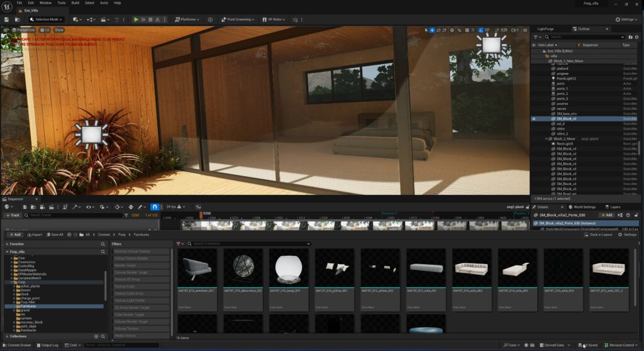Open the Sequencer curve editor icon

(x=198, y=207)
